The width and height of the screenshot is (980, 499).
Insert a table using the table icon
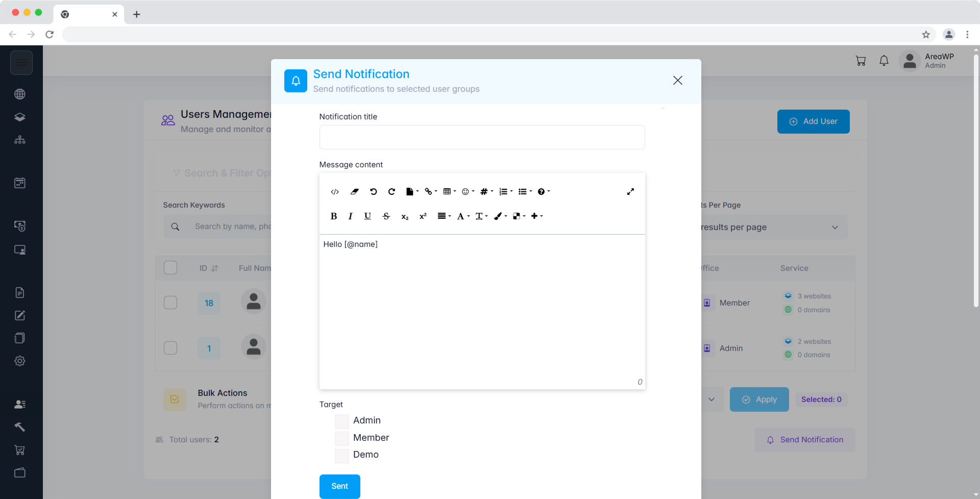(447, 191)
